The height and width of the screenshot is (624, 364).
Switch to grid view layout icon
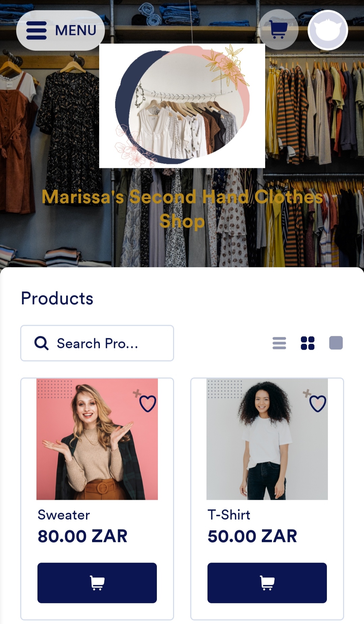[308, 343]
